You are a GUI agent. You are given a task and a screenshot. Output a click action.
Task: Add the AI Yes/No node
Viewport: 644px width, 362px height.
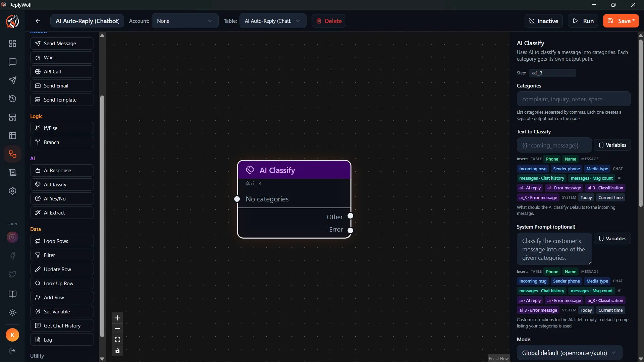tap(62, 199)
